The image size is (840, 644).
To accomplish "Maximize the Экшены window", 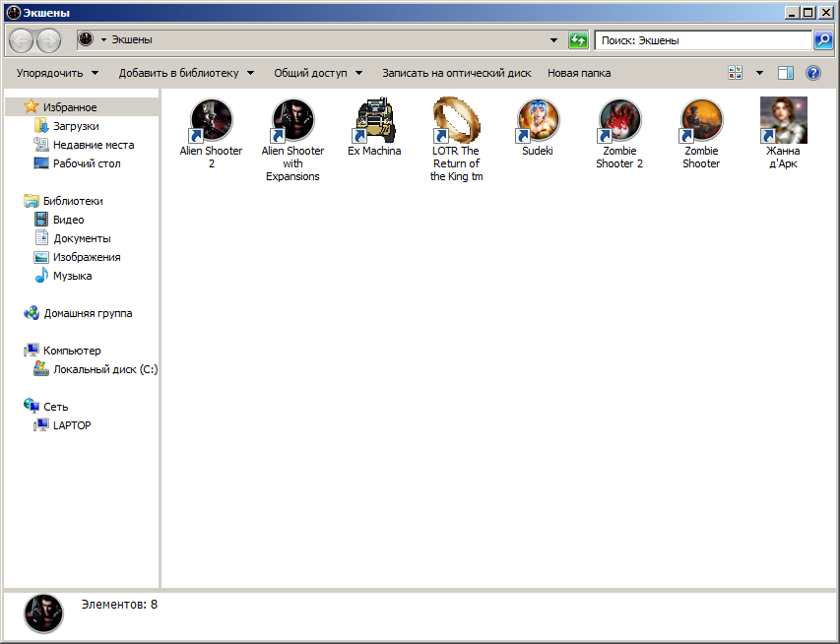I will pos(808,13).
